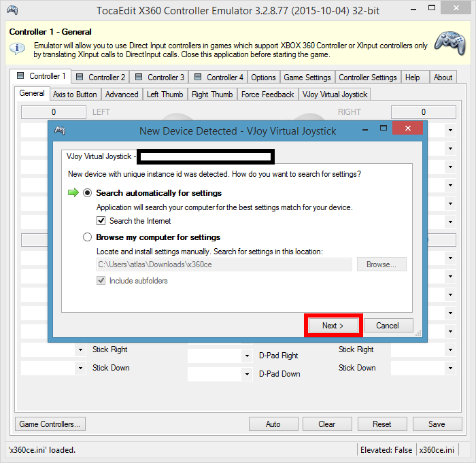Screen dimensions: 476x463
Task: Click the gamepad icon in the dialog title bar
Action: [60, 131]
